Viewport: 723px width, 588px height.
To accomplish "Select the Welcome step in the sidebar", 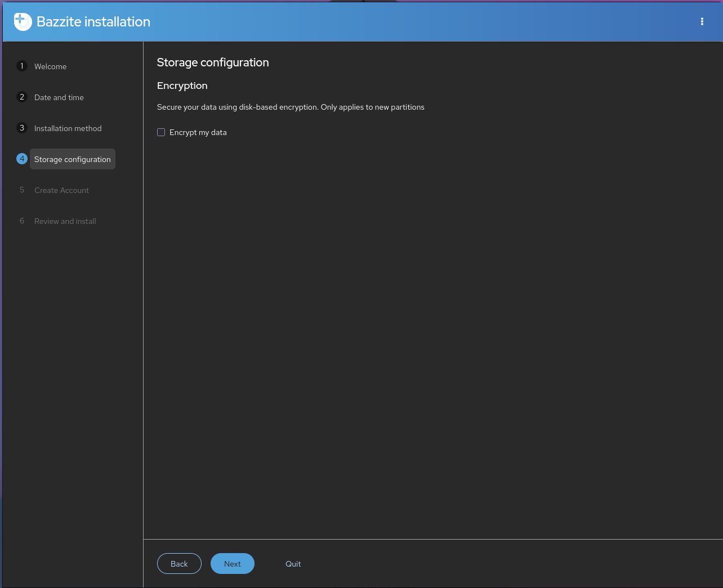I will [50, 66].
